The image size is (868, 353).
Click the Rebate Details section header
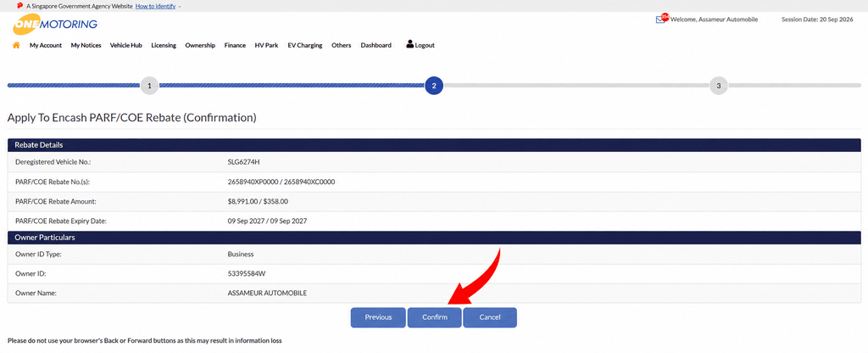click(434, 145)
